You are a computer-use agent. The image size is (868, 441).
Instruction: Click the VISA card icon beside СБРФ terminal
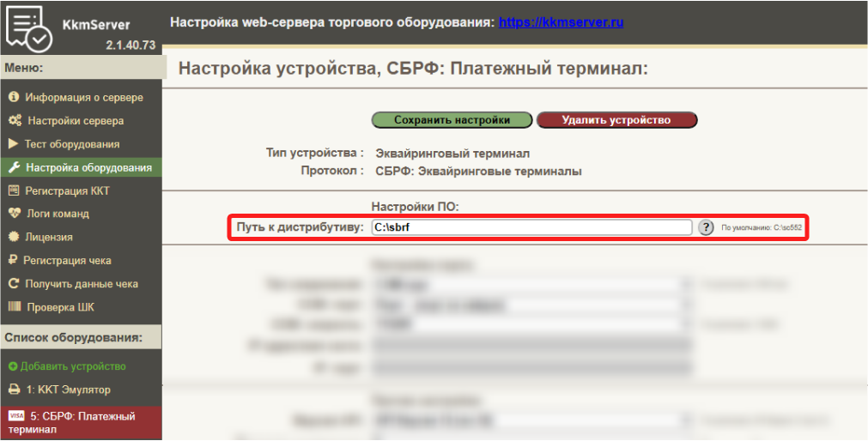(x=16, y=415)
